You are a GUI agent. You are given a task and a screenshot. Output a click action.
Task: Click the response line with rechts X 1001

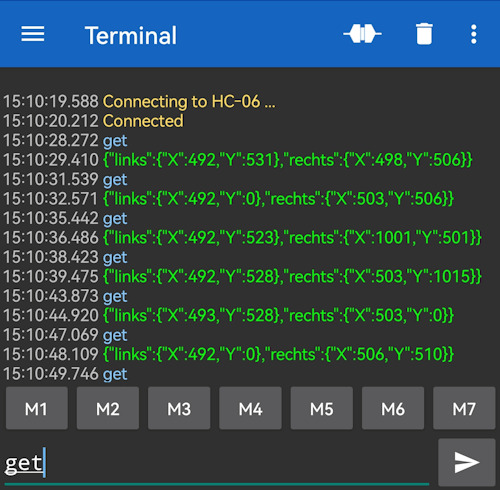click(242, 238)
